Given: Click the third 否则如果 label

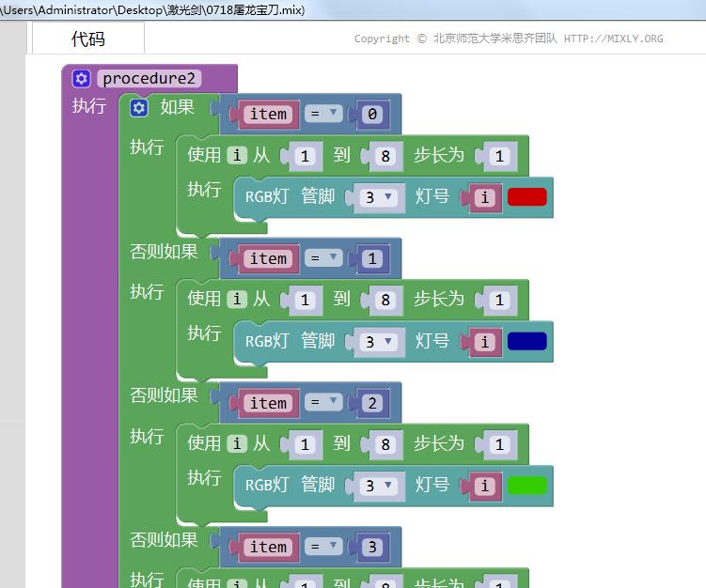Looking at the screenshot, I should [x=164, y=540].
